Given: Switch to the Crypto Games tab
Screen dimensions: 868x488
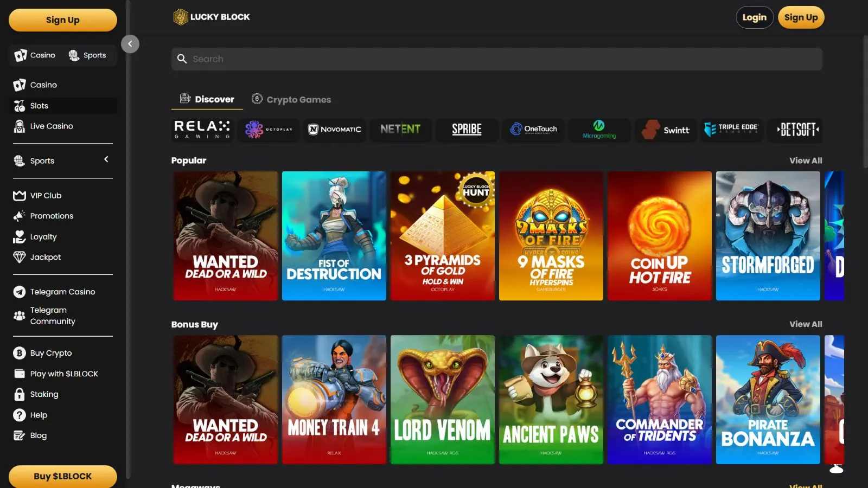Looking at the screenshot, I should pyautogui.click(x=291, y=99).
